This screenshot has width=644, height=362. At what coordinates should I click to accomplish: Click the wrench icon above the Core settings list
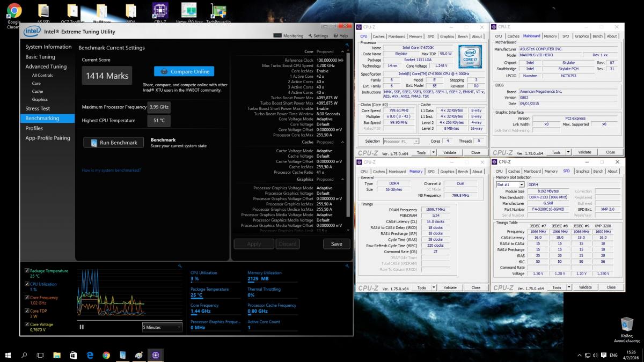coord(347,45)
